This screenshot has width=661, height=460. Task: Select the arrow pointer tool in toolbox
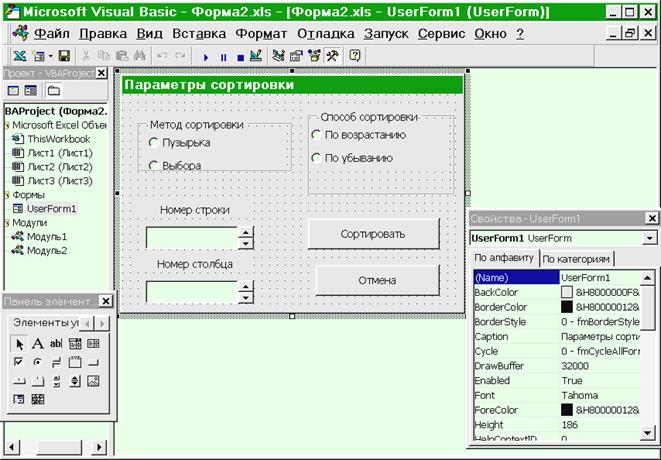pyautogui.click(x=19, y=344)
